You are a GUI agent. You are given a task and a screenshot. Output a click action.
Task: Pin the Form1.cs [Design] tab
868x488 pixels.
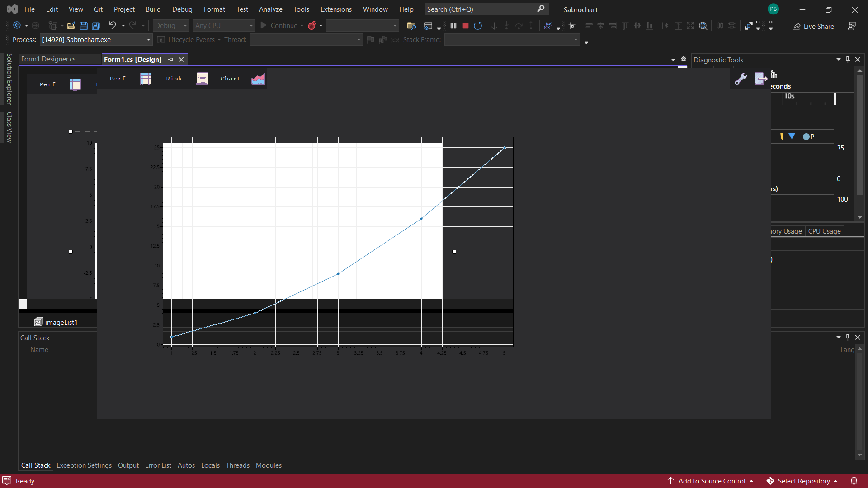[x=171, y=60]
